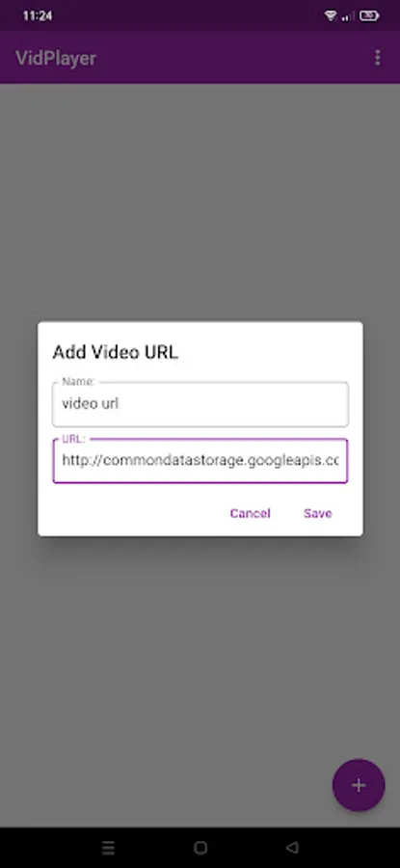The height and width of the screenshot is (868, 400).
Task: Click the VidPlayer app title
Action: (x=56, y=58)
